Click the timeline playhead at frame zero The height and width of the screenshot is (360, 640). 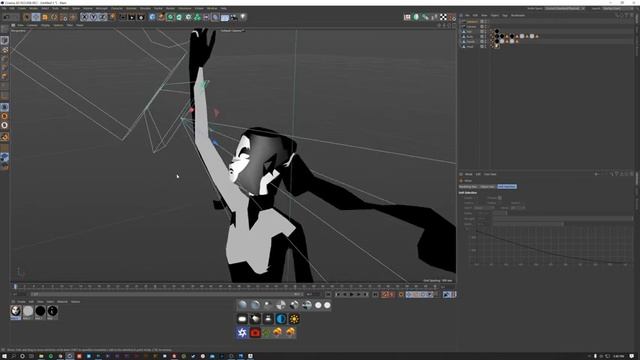16,287
